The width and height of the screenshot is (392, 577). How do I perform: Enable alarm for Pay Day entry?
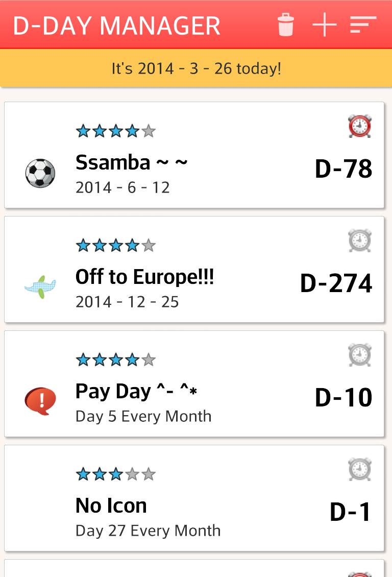(x=359, y=355)
